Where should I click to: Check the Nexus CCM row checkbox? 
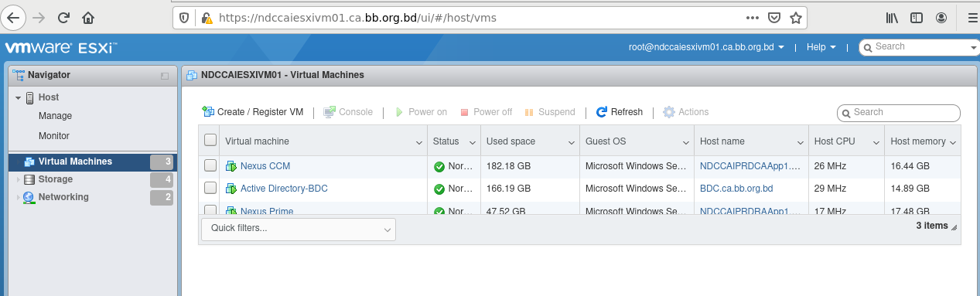click(210, 166)
